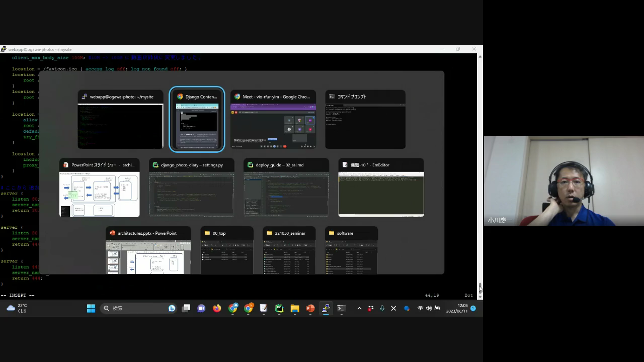
Task: Expand the system tray hidden icons chevron
Action: 359,308
